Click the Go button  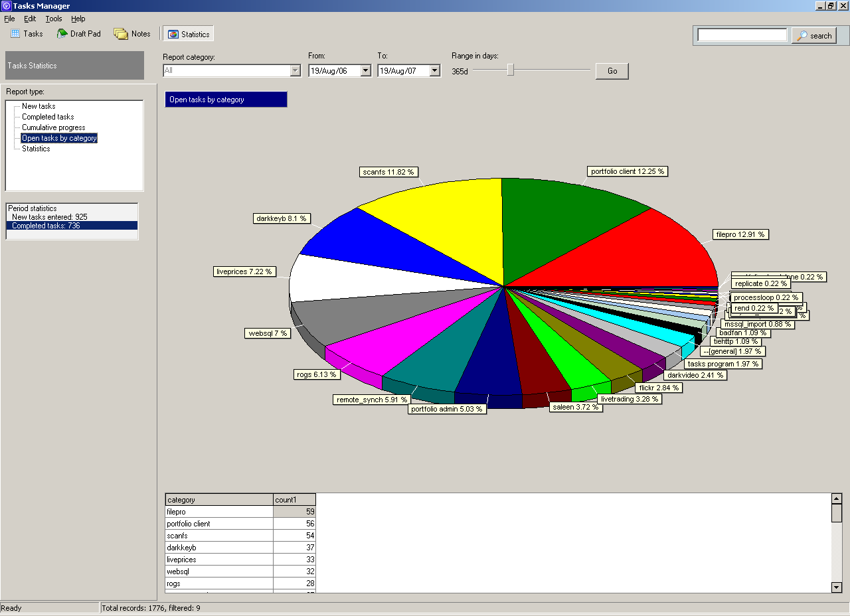point(611,71)
